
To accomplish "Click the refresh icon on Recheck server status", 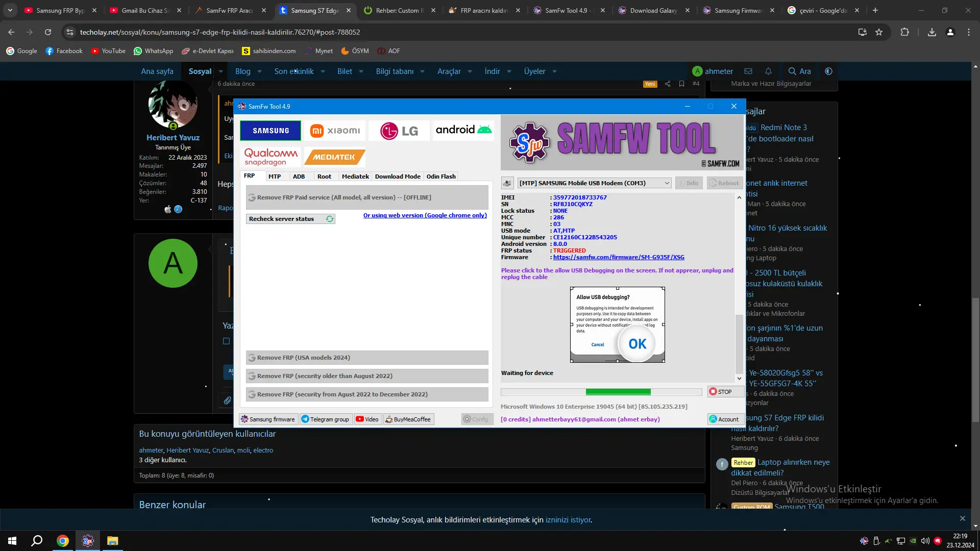I will [330, 219].
